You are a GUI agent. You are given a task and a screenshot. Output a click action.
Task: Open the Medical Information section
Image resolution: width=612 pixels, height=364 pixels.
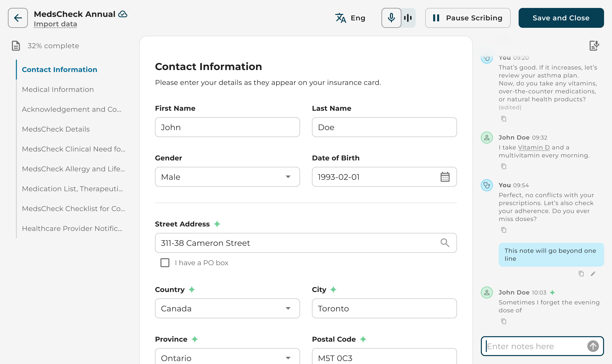click(58, 89)
